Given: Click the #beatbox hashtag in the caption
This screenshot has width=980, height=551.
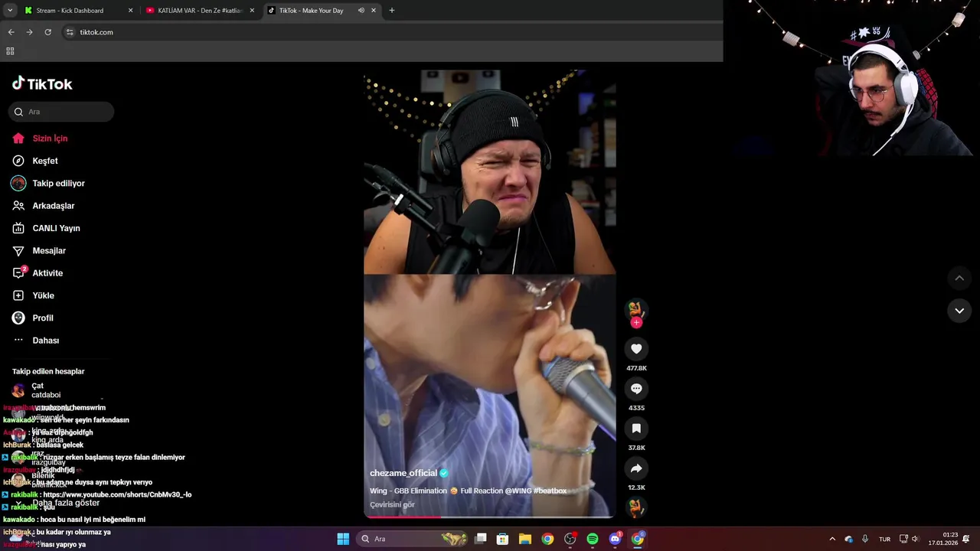Looking at the screenshot, I should click(x=550, y=491).
